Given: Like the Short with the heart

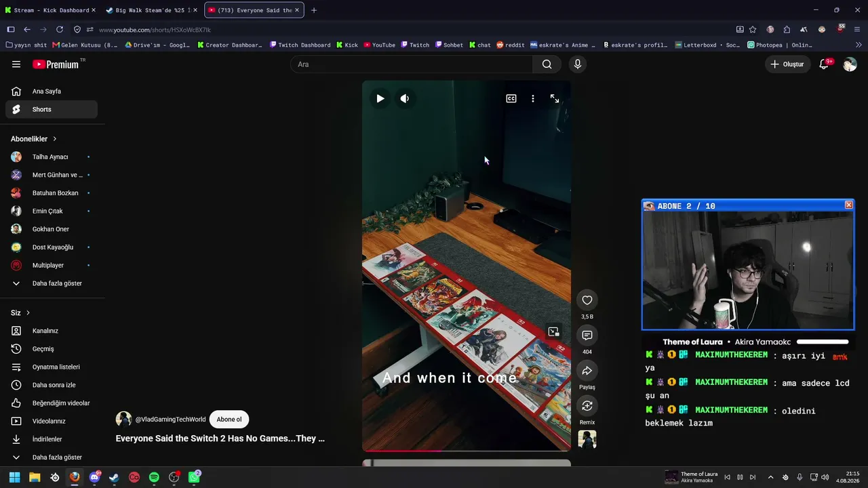Looking at the screenshot, I should pos(587,300).
